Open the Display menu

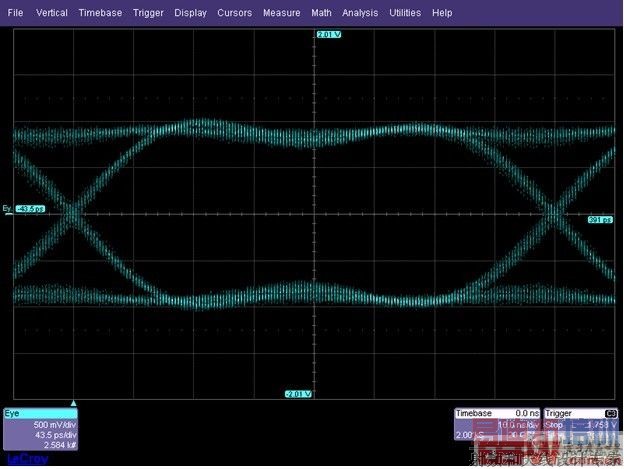pyautogui.click(x=190, y=13)
